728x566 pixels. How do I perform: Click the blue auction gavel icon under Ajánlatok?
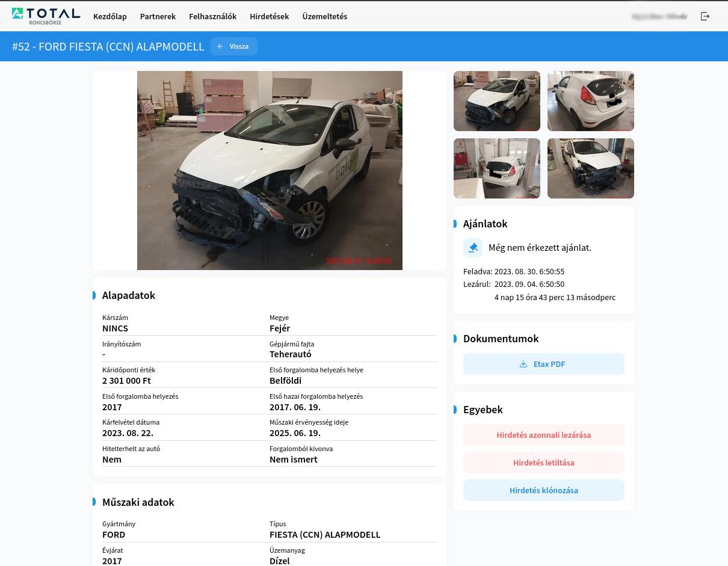[x=472, y=247]
